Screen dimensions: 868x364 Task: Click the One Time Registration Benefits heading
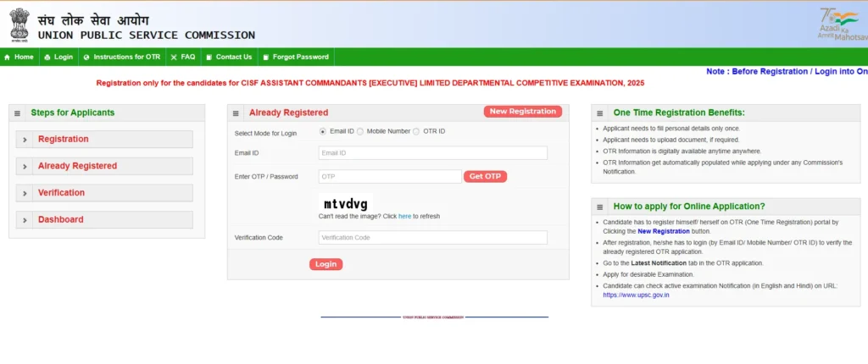coord(679,113)
